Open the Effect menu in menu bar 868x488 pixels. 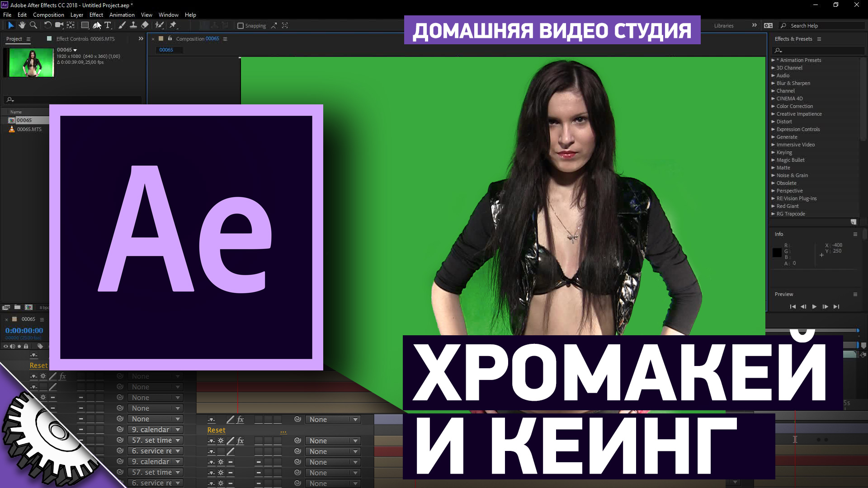[x=96, y=14]
